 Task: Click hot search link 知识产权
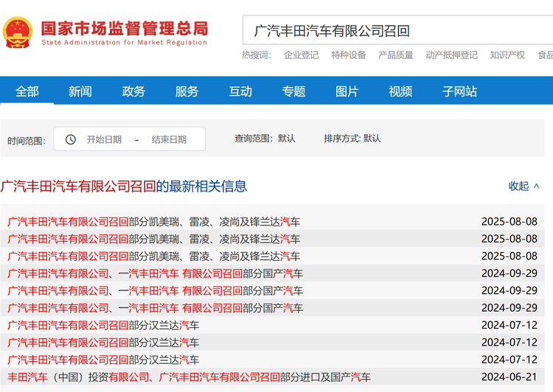click(507, 55)
